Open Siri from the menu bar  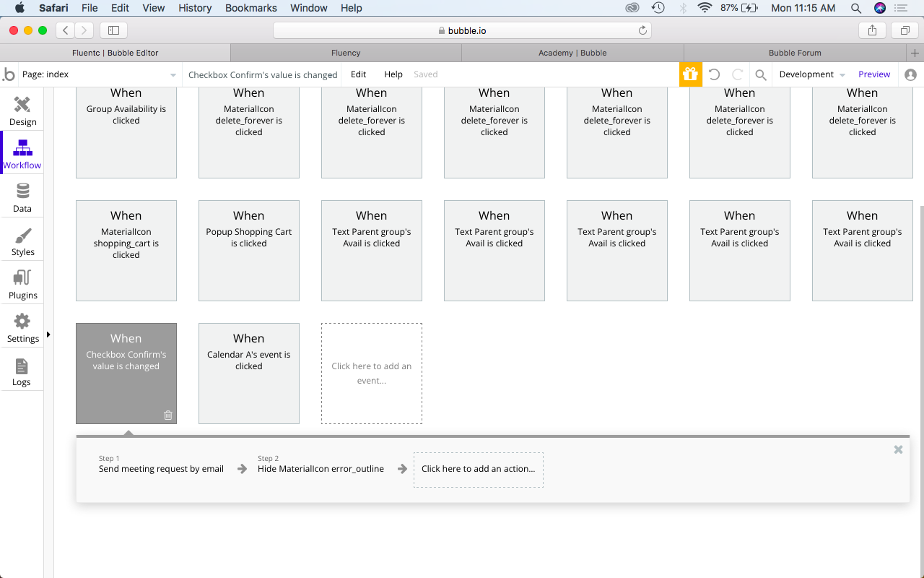tap(880, 8)
